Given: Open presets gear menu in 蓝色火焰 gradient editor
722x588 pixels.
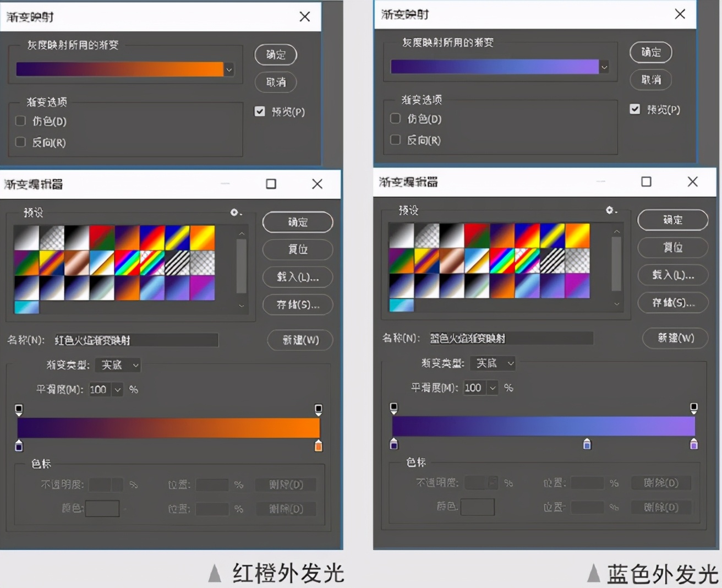Looking at the screenshot, I should click(x=610, y=210).
